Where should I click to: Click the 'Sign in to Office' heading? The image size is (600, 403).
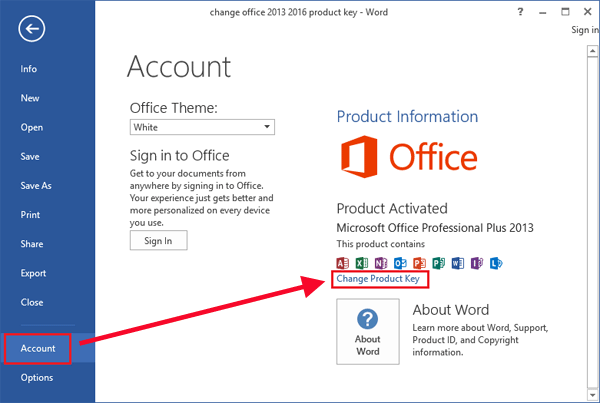click(179, 156)
